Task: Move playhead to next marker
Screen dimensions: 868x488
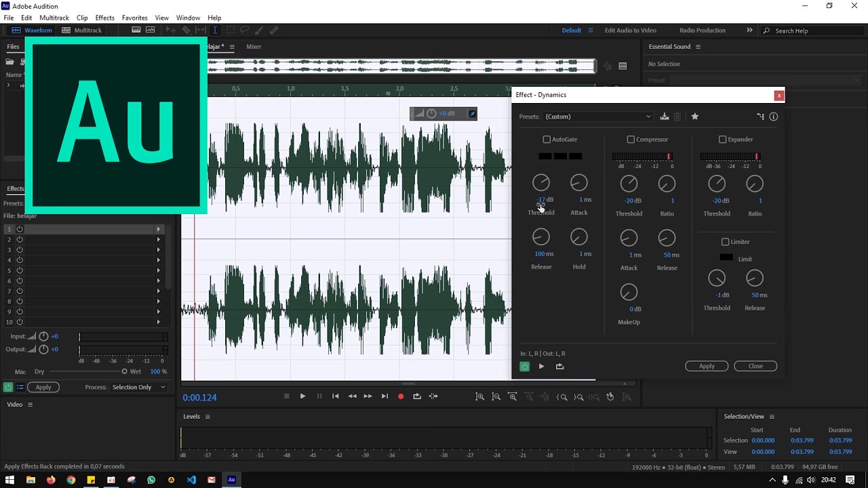Action: click(384, 396)
